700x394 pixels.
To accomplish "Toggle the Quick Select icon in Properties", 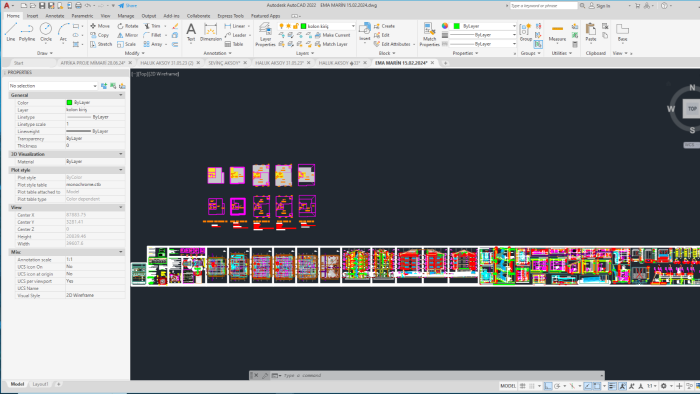I will click(x=122, y=86).
